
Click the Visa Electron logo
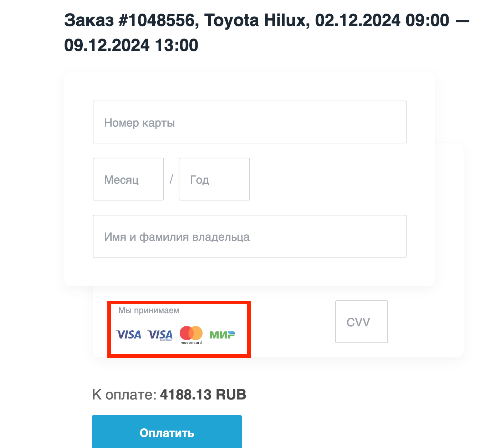coord(160,335)
